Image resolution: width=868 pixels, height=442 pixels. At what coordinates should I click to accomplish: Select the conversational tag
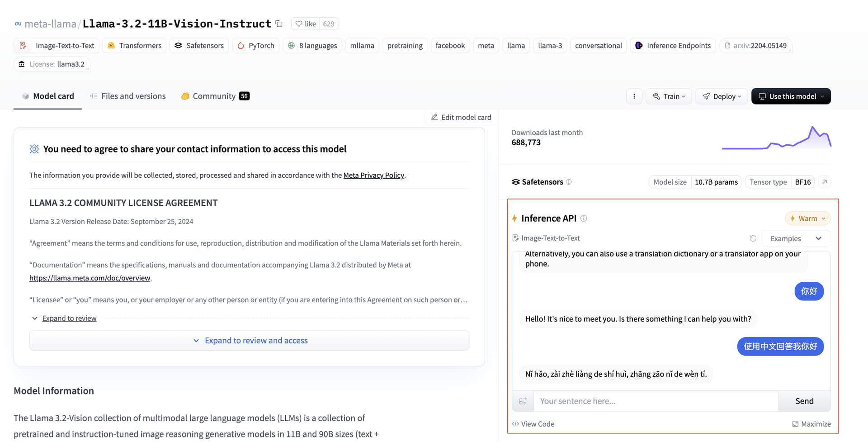click(x=599, y=45)
